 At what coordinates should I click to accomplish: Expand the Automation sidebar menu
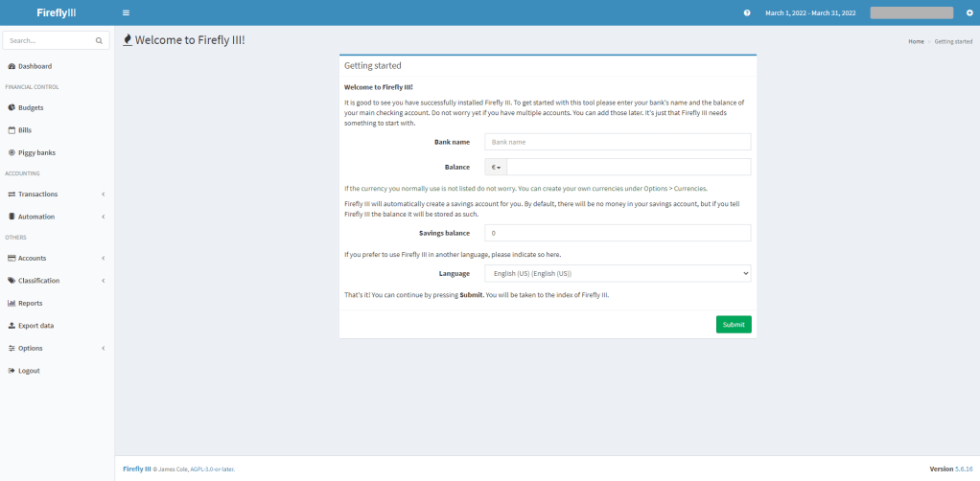click(x=36, y=217)
